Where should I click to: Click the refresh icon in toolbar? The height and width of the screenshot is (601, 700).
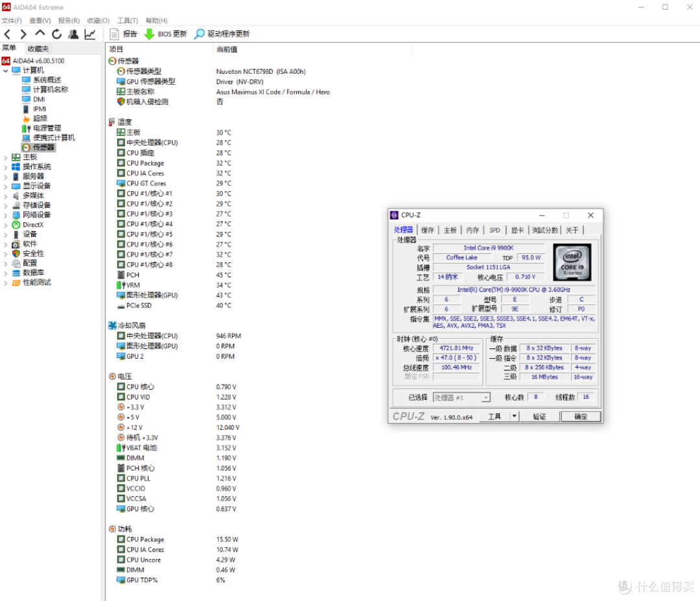[x=56, y=34]
